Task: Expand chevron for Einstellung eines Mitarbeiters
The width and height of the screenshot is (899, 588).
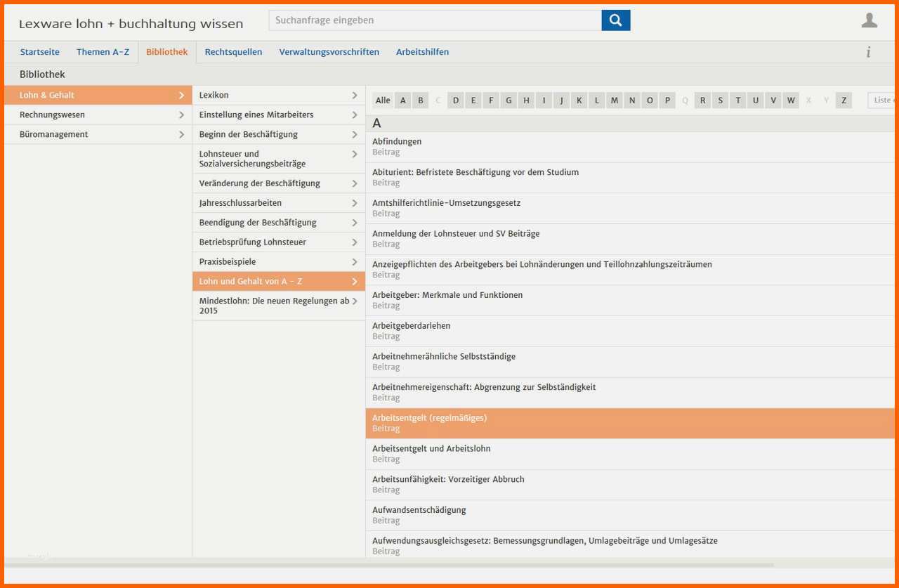Action: (355, 115)
